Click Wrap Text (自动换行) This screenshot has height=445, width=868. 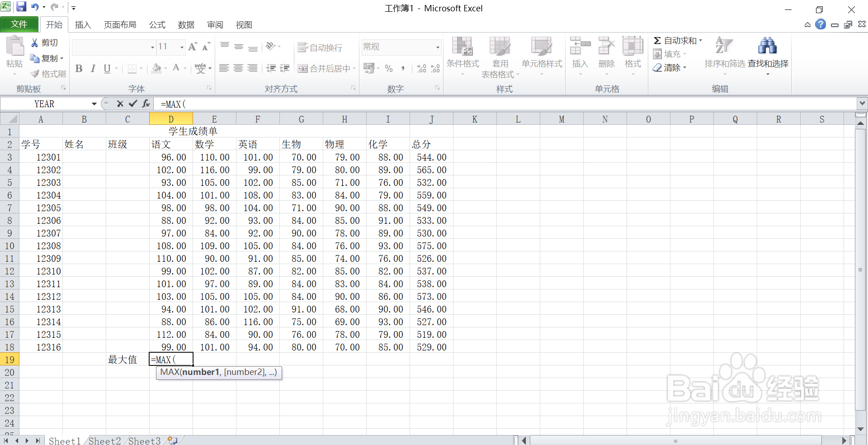(x=320, y=47)
